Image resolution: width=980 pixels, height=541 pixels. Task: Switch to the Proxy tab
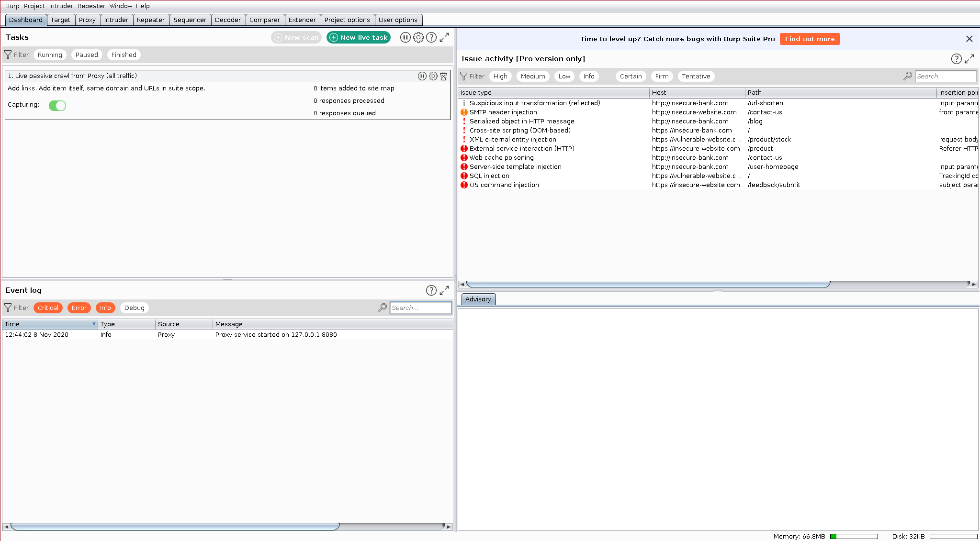pyautogui.click(x=87, y=20)
